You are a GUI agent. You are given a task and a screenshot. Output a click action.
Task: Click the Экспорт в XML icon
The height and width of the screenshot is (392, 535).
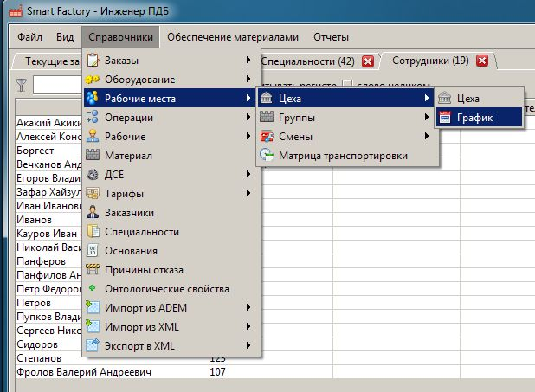[93, 345]
